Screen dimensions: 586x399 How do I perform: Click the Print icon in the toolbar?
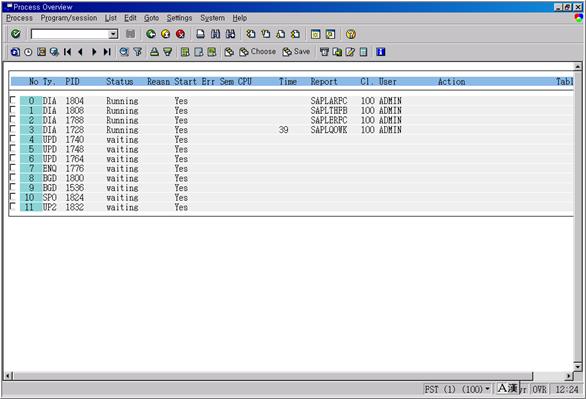pos(200,34)
